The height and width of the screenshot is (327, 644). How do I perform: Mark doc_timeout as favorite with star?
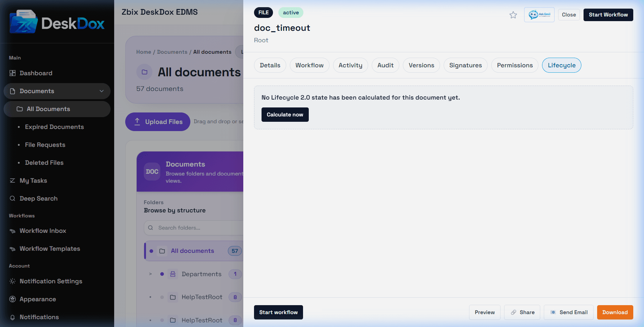[x=513, y=15]
